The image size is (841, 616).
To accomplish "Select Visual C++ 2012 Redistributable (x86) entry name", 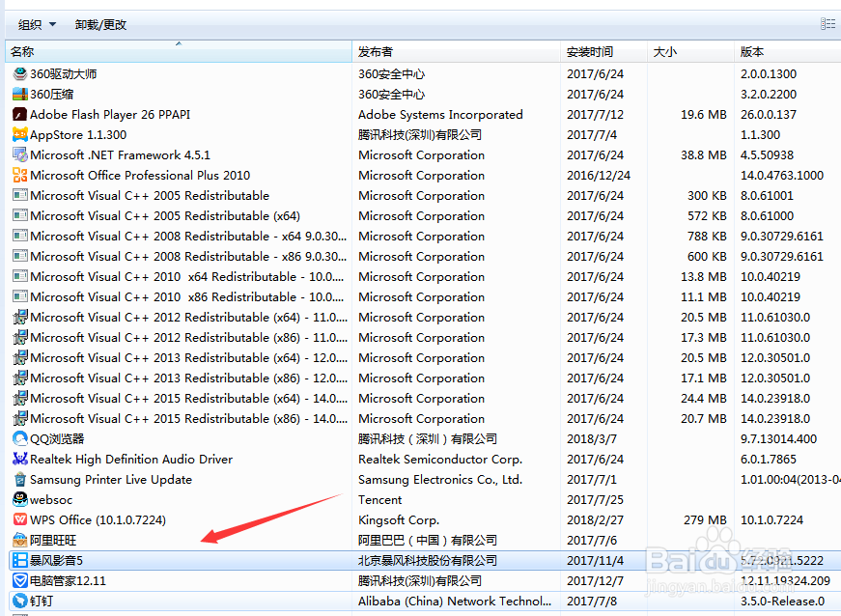I will click(x=189, y=338).
